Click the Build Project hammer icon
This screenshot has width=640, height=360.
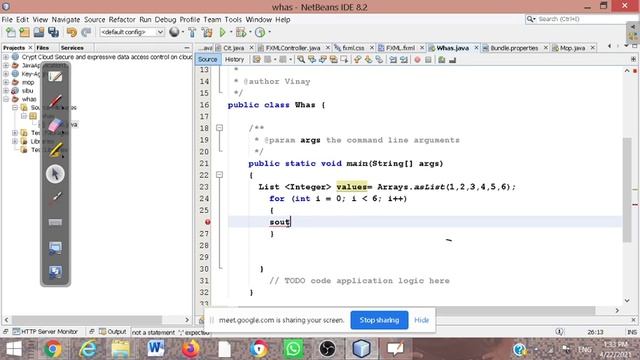pos(192,32)
